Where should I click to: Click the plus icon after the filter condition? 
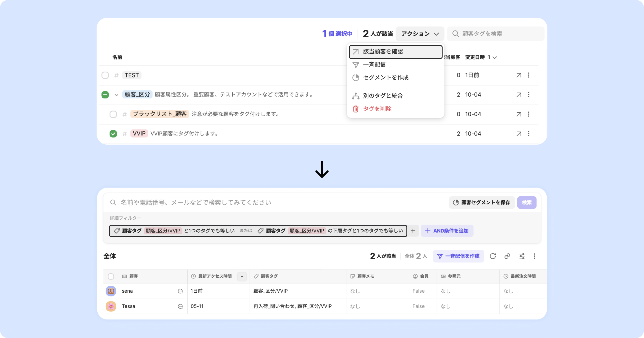tap(413, 231)
